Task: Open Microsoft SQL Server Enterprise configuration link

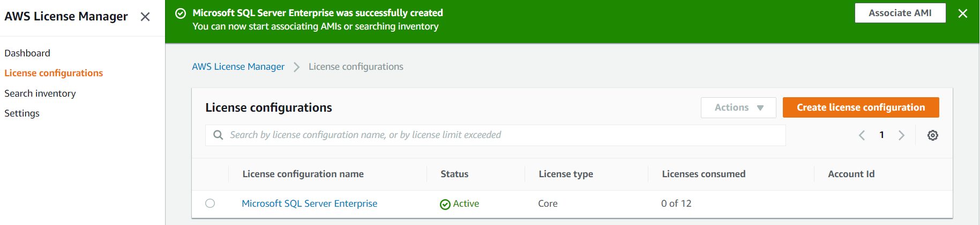Action: coord(310,204)
